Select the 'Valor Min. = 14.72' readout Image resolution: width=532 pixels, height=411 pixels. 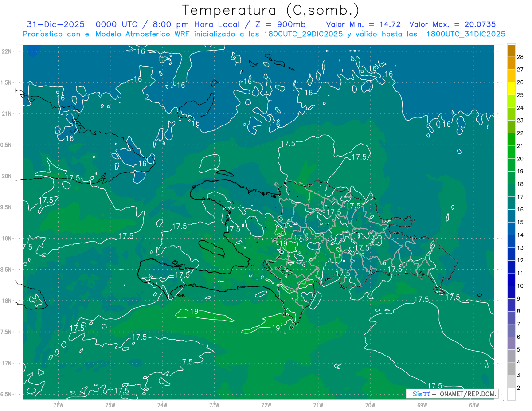point(364,24)
